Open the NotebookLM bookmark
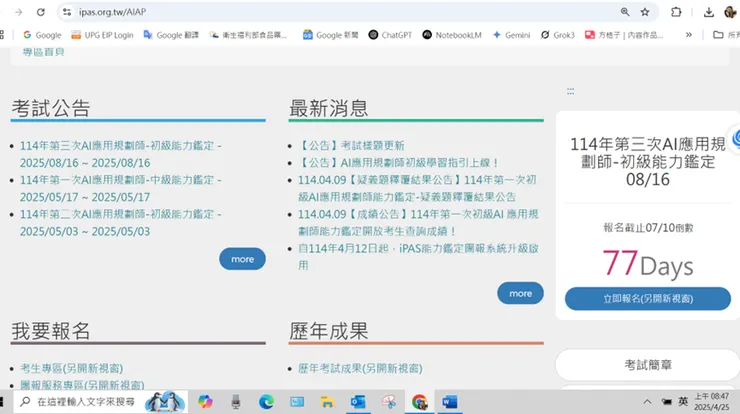The image size is (740, 414). pos(452,35)
